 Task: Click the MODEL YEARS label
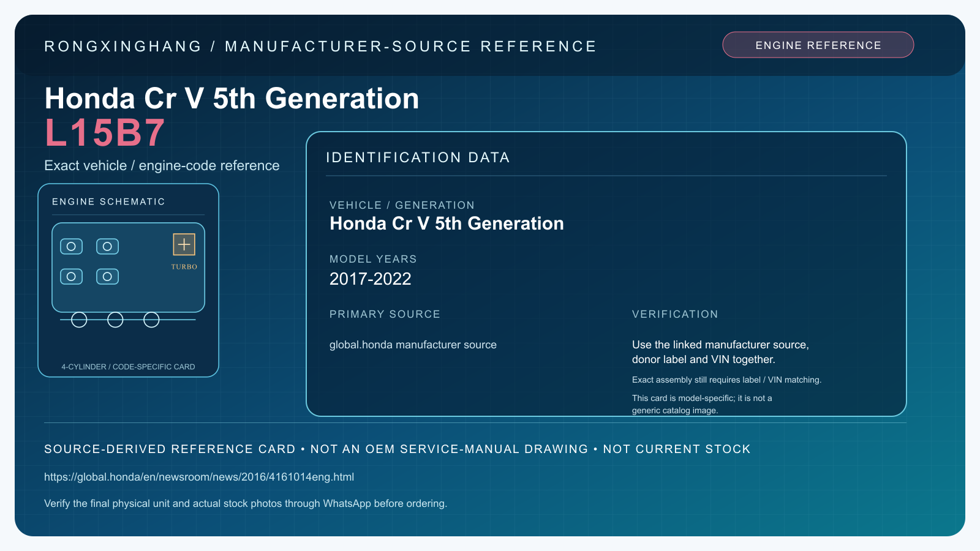coord(373,259)
